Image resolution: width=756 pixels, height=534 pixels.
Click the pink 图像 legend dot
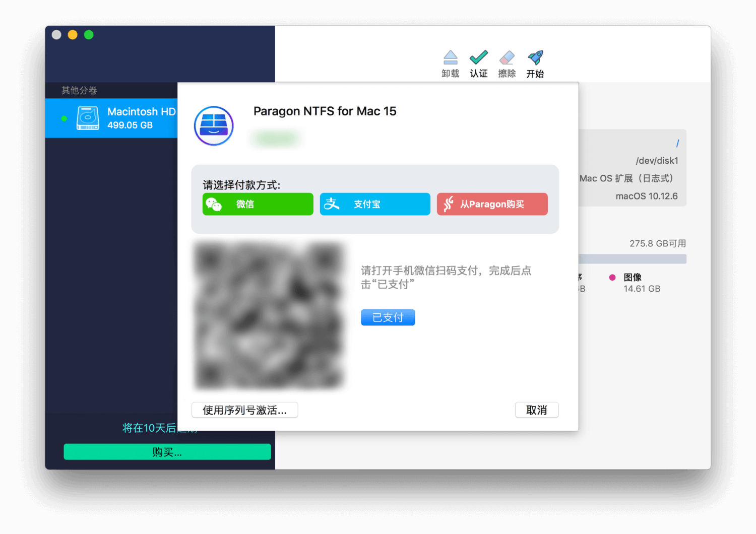(x=612, y=277)
